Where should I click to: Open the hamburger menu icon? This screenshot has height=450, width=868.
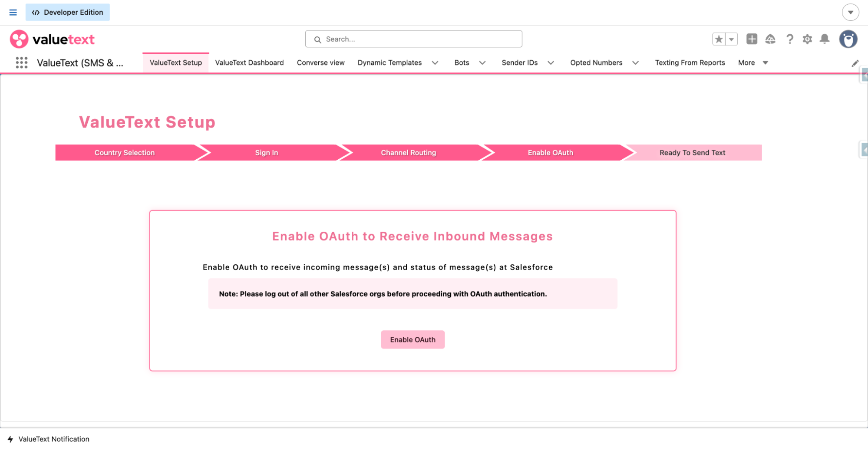(13, 12)
